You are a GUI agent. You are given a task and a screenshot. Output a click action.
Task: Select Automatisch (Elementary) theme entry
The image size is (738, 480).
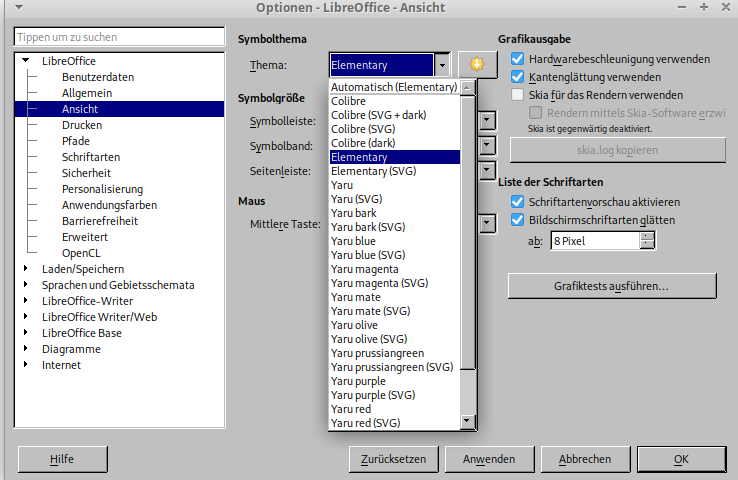point(393,87)
